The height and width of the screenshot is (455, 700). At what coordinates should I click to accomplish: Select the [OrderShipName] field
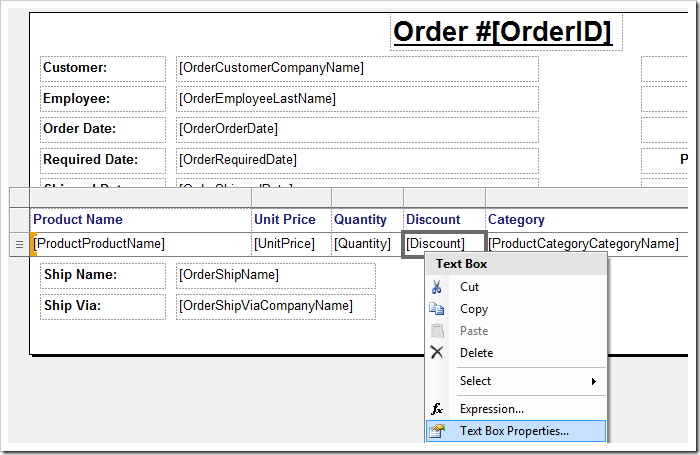276,276
